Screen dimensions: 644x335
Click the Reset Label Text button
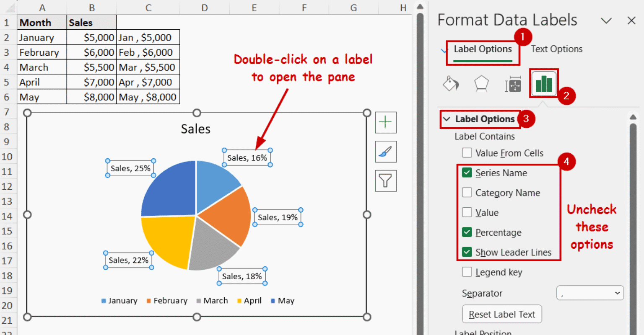coord(502,314)
